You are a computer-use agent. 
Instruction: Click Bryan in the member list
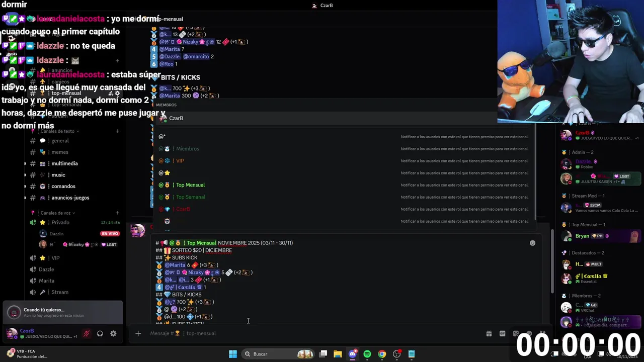pos(600,236)
